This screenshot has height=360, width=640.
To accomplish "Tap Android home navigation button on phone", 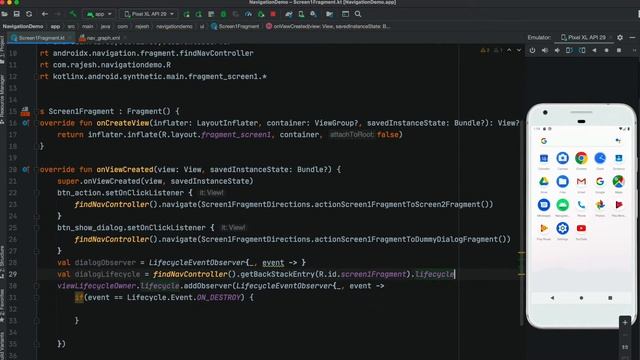I will point(581,298).
